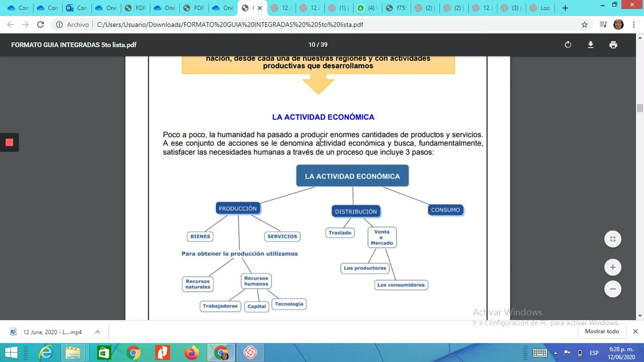
Task: Open the media control icon in Chrome toolbar
Action: [x=603, y=25]
